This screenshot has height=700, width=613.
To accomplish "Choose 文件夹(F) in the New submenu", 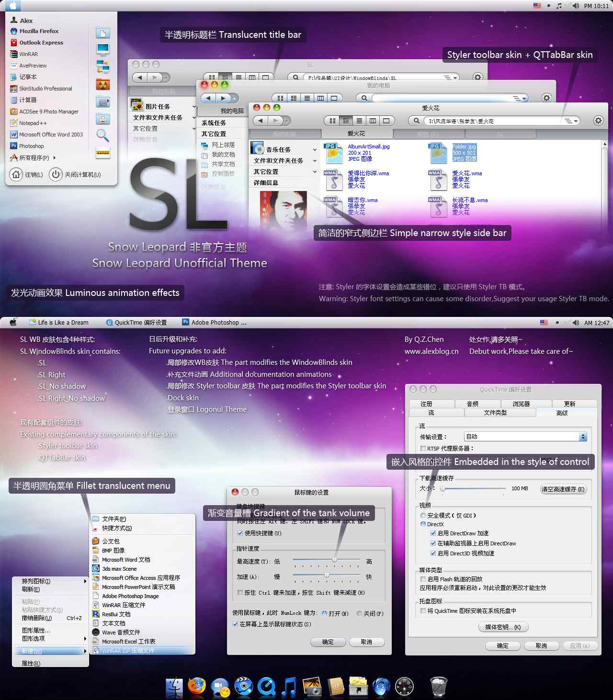I will (114, 519).
